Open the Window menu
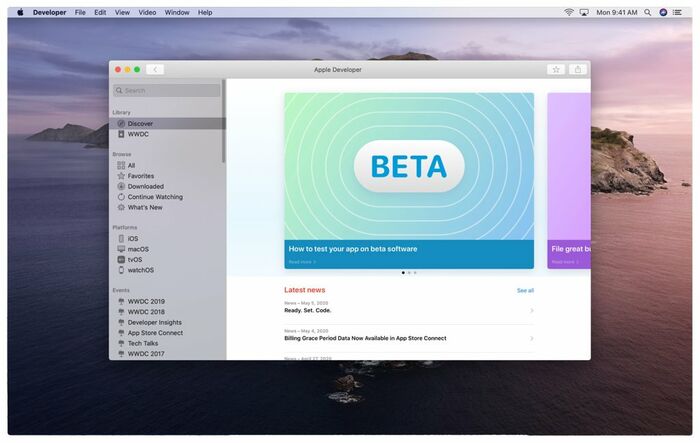This screenshot has height=443, width=700. click(x=177, y=13)
